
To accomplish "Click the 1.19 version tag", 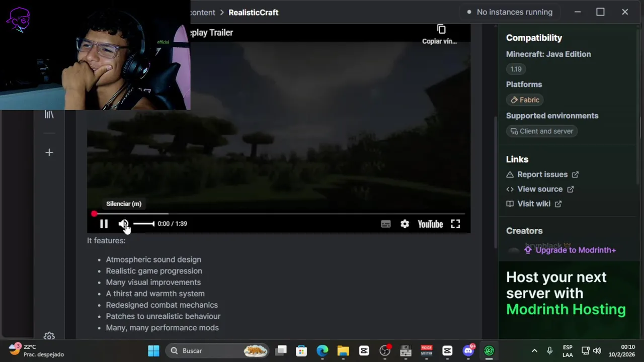I will click(516, 69).
